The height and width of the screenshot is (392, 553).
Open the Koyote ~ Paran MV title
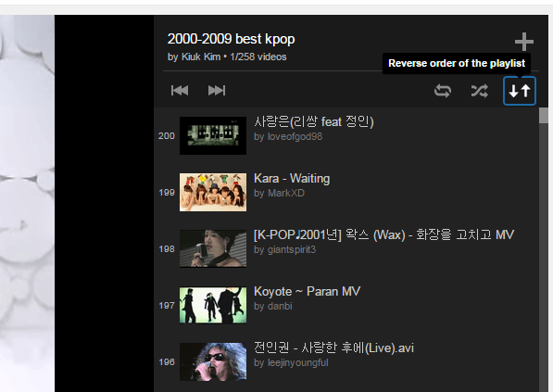307,291
